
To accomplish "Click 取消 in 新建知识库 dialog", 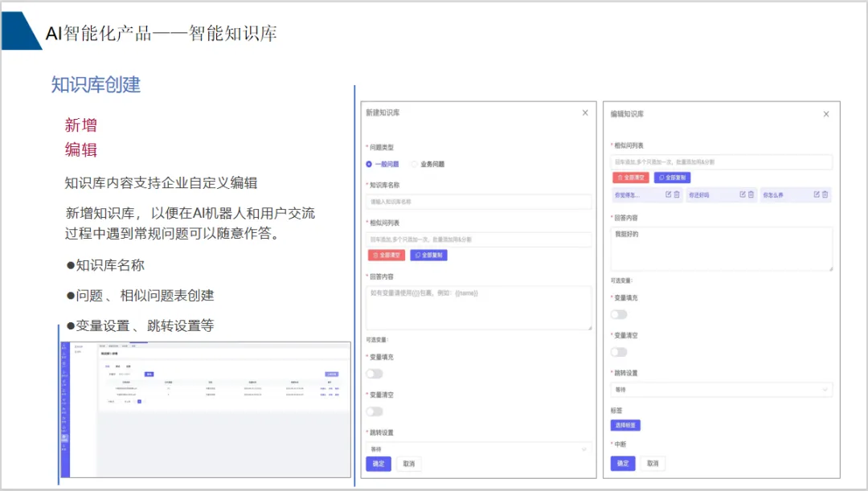I will (x=409, y=464).
